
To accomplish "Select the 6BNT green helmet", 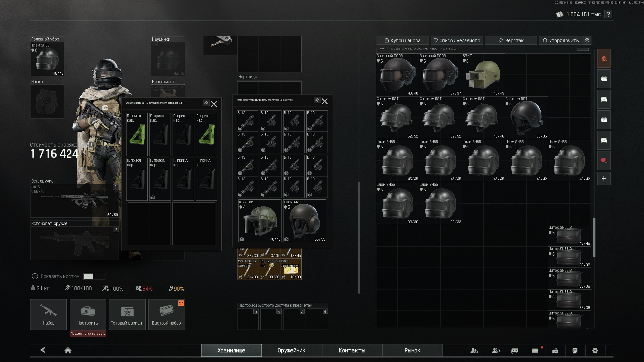I will coord(483,75).
